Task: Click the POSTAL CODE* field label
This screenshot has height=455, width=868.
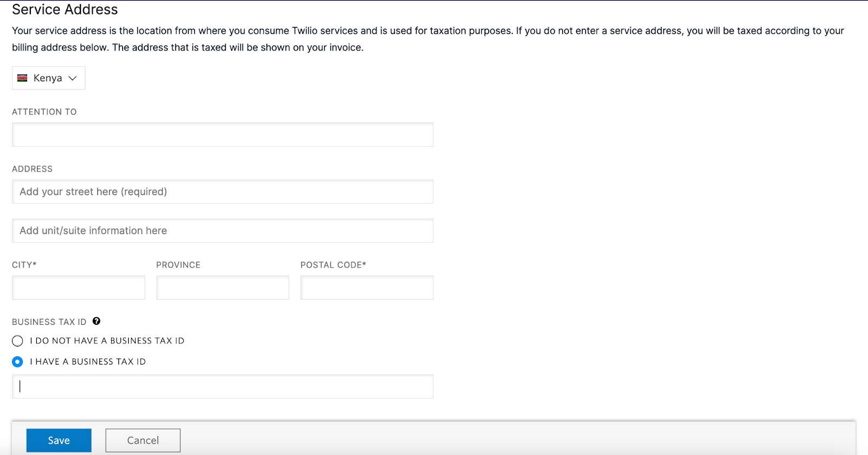Action: point(333,265)
